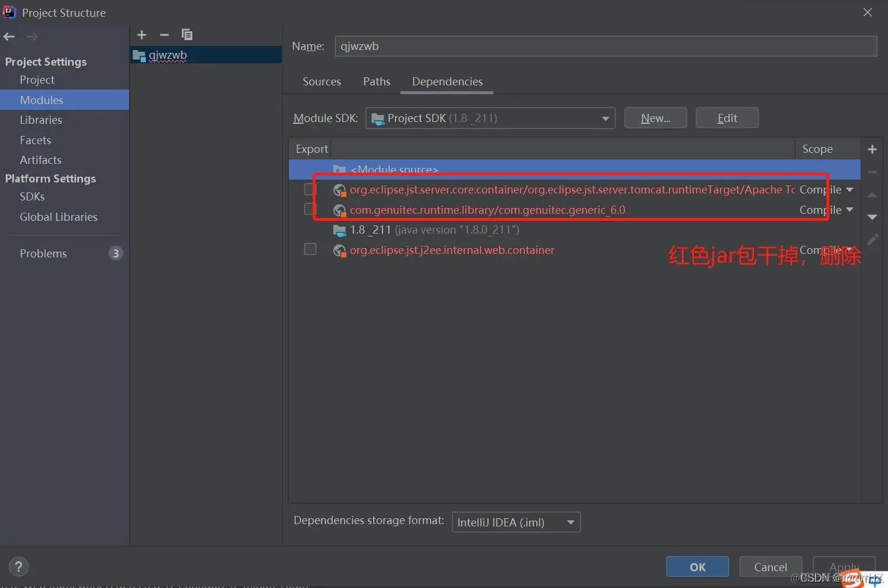Open Artifacts in the sidebar
The image size is (888, 588).
pyautogui.click(x=41, y=160)
